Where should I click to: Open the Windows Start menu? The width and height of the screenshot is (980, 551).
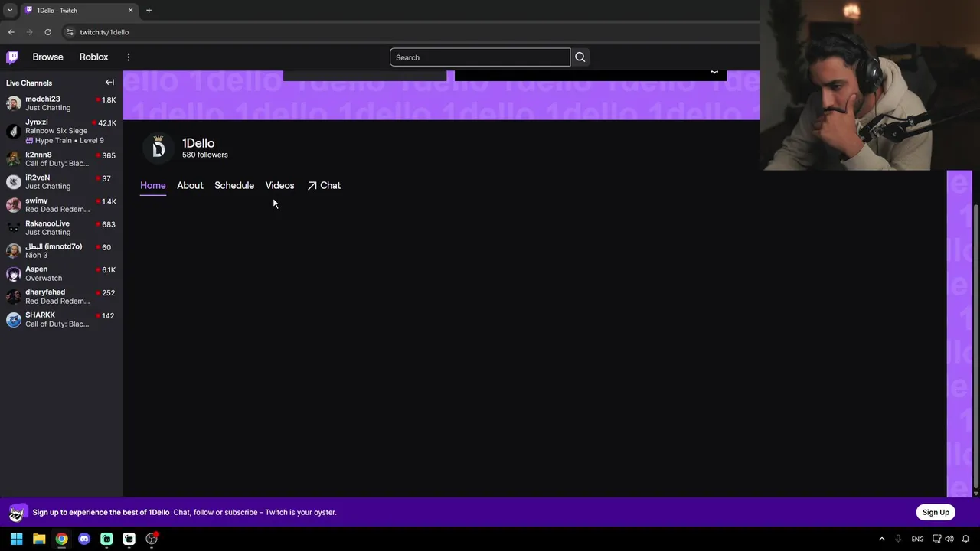click(16, 539)
